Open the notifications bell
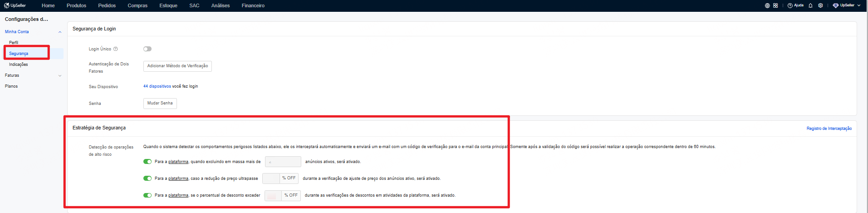This screenshot has height=213, width=868. pyautogui.click(x=810, y=5)
